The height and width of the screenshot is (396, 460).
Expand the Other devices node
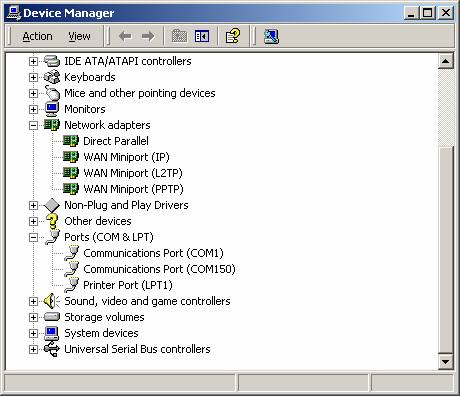(x=33, y=221)
